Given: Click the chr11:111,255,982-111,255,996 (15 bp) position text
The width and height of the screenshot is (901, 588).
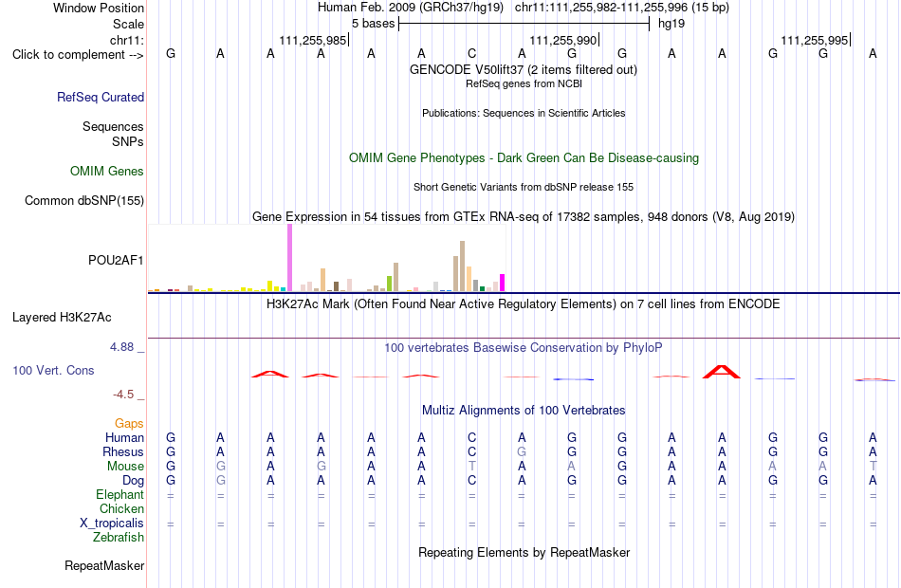Looking at the screenshot, I should pyautogui.click(x=622, y=8).
